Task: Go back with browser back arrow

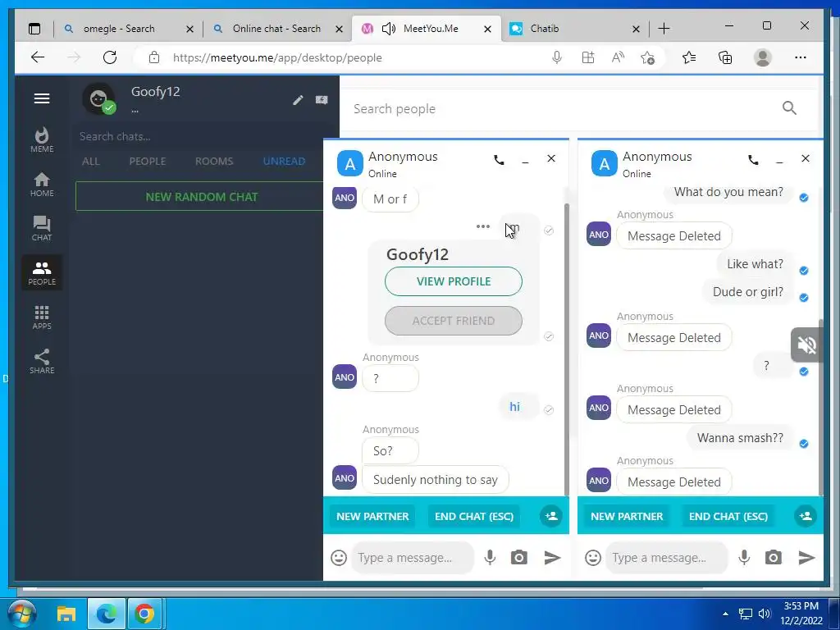Action: (38, 57)
